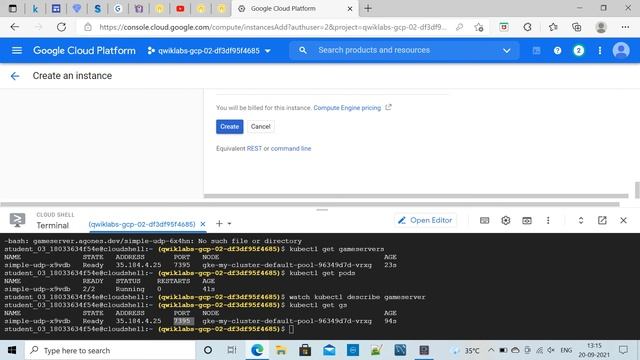The image size is (640, 360).
Task: Click the browser back arrow
Action: [15, 27]
